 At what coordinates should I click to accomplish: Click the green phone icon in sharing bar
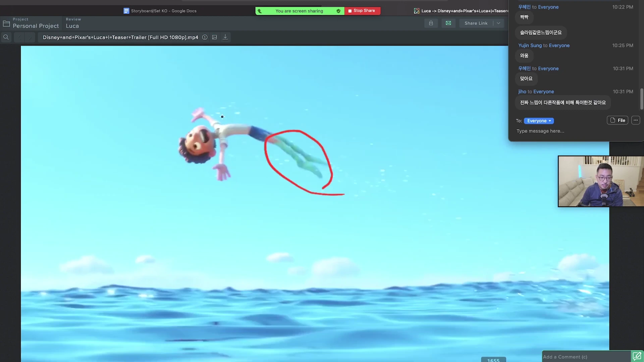[x=260, y=11]
